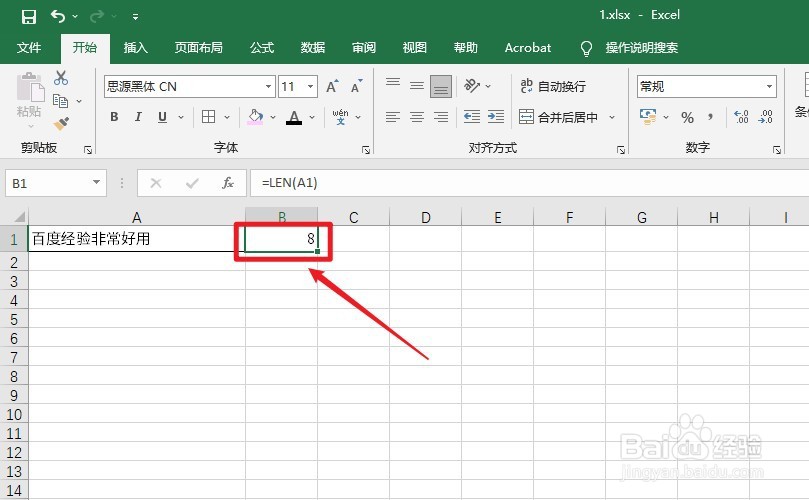809x500 pixels.
Task: Click the Cut scissors icon
Action: 61,78
